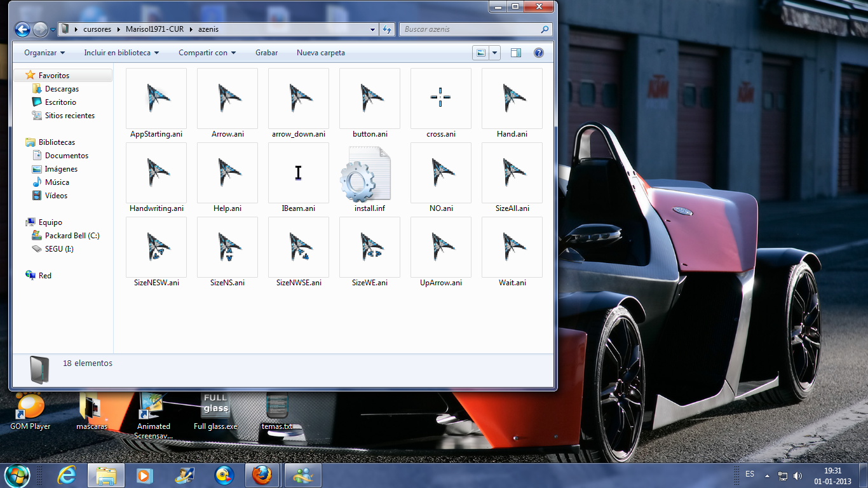Launch Internet Explorer from taskbar
868x488 pixels.
[66, 475]
